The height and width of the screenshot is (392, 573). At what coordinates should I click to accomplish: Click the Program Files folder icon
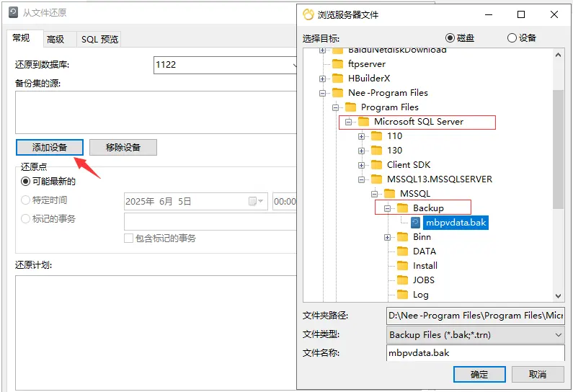[350, 107]
